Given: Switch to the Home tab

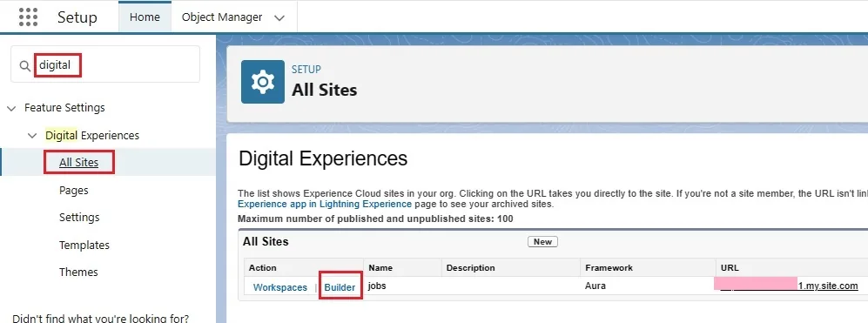Looking at the screenshot, I should click(145, 17).
